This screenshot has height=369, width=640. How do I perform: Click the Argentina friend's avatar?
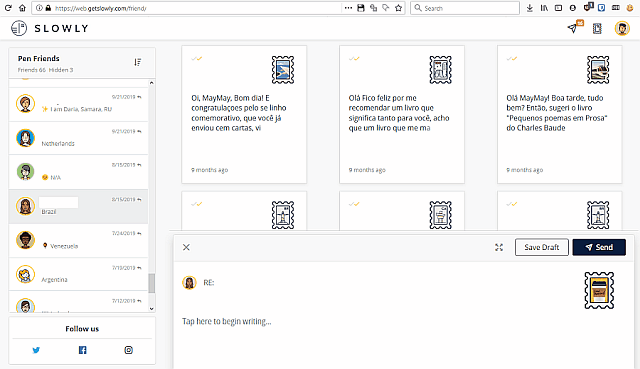coord(25,274)
